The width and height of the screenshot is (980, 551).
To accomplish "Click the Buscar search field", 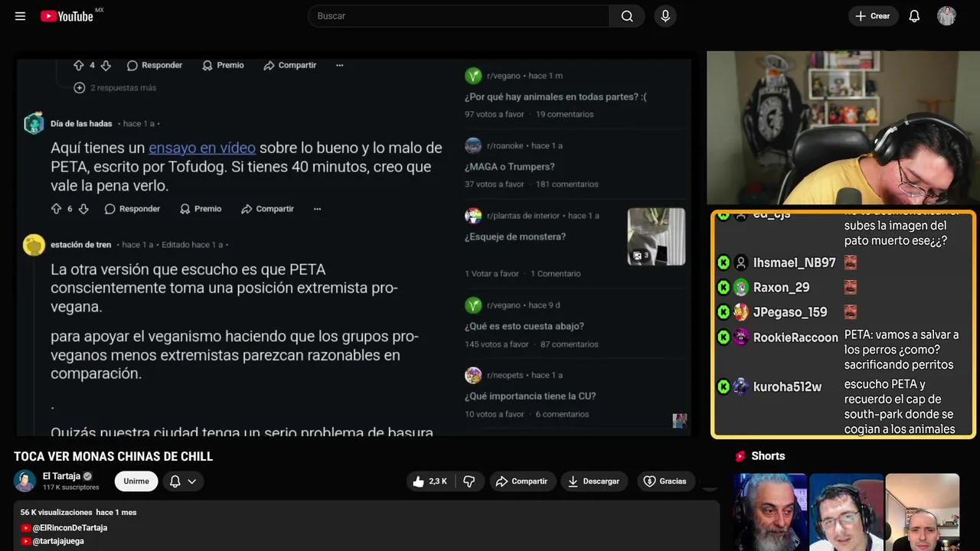I will pos(459,16).
